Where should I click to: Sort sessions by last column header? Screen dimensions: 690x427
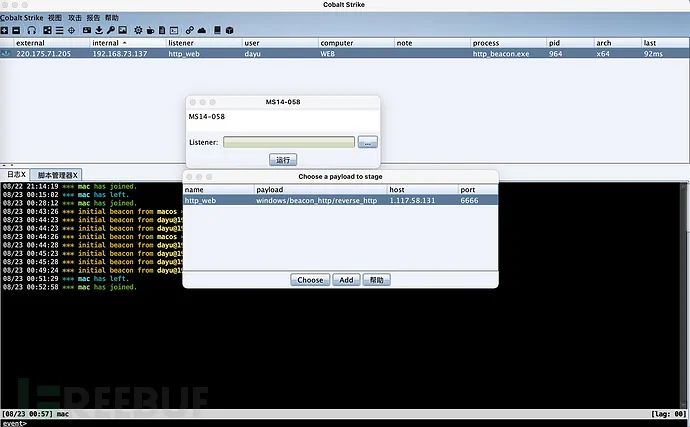[665, 43]
